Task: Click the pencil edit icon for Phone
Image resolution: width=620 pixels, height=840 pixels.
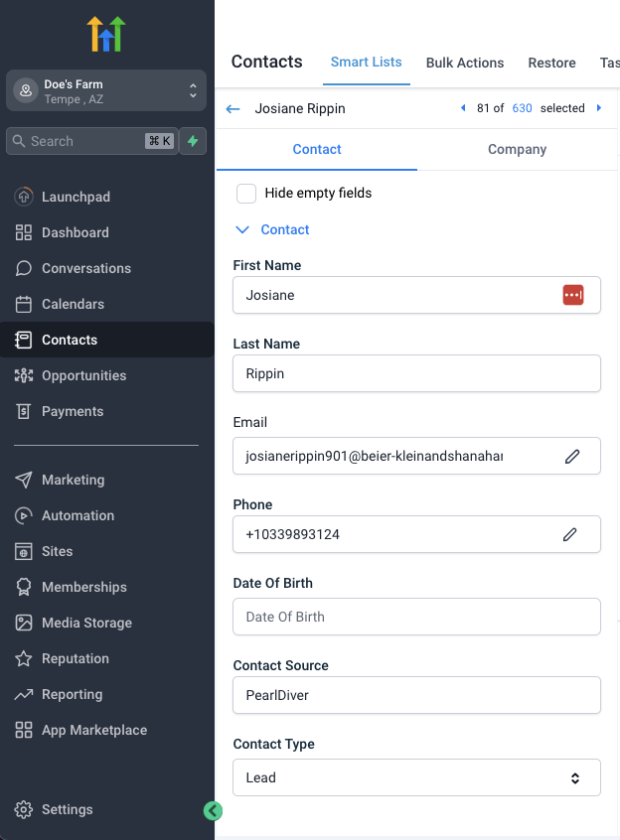Action: [570, 534]
